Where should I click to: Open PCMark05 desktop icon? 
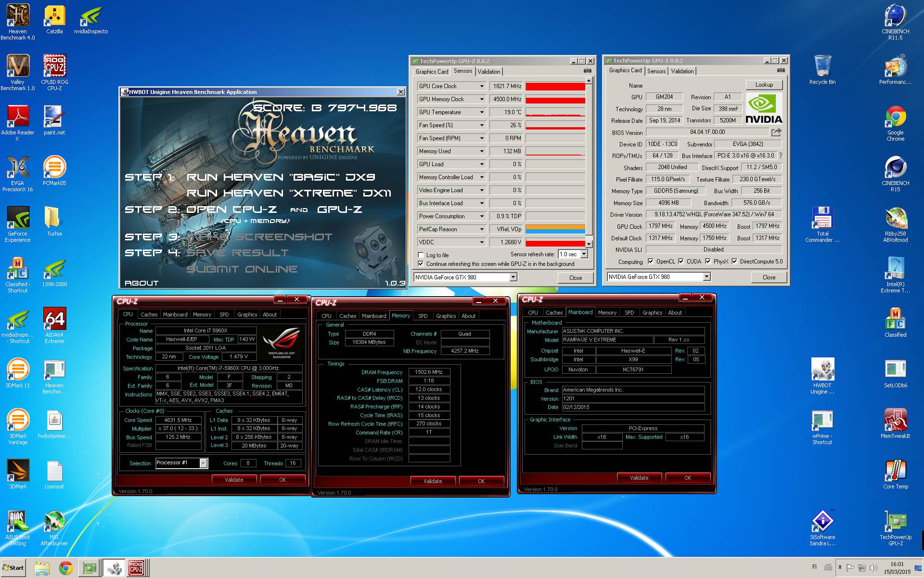[x=54, y=171]
